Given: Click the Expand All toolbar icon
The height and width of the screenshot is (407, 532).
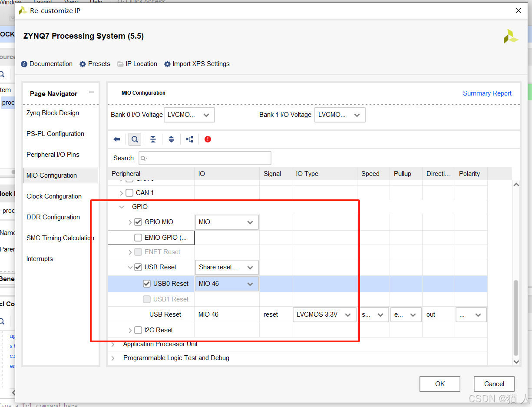Looking at the screenshot, I should point(171,139).
